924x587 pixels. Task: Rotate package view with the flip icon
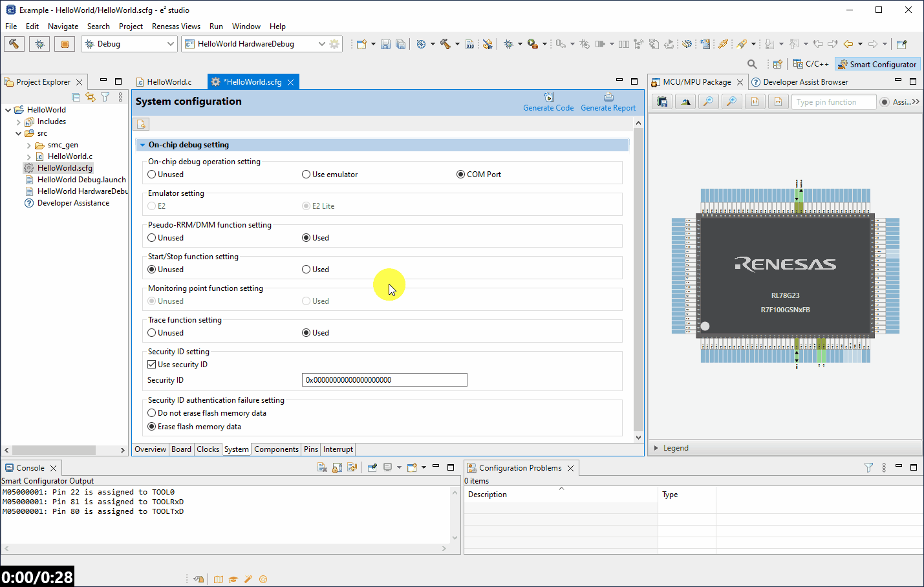coord(685,101)
